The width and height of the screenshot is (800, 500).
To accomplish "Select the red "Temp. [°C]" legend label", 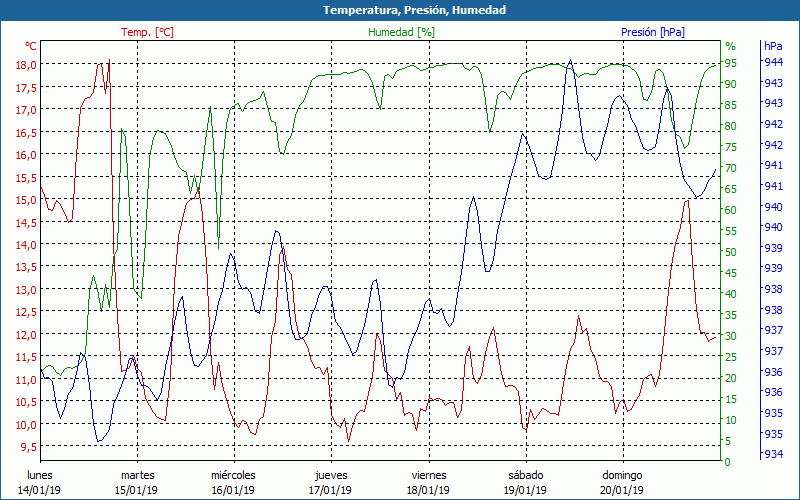I will tap(147, 32).
